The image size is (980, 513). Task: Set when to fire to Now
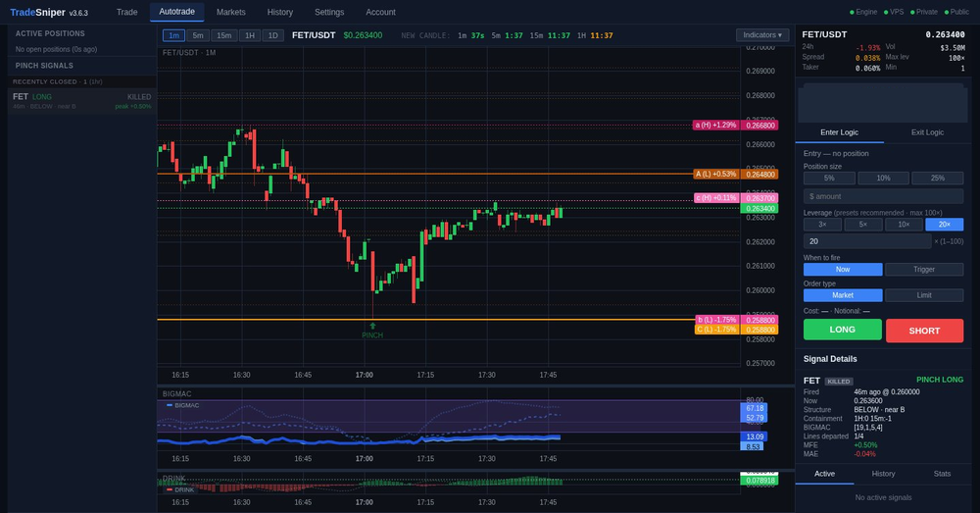click(x=843, y=270)
